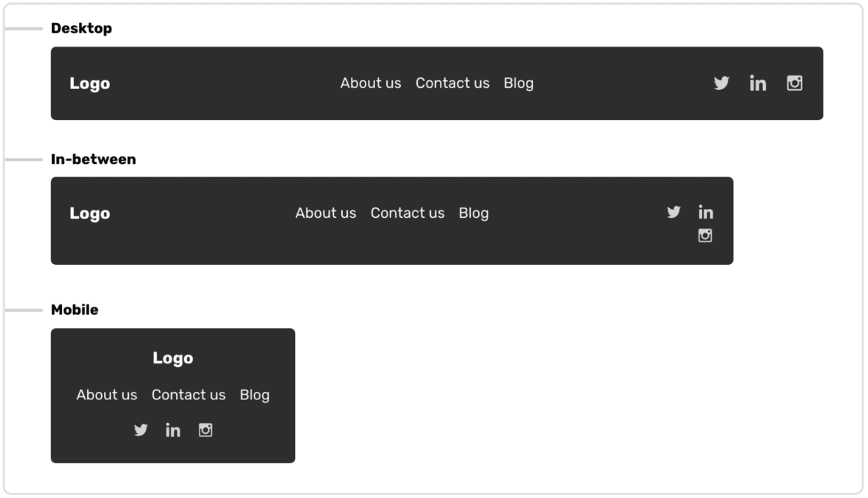Click the Logo in the Desktop navbar

(90, 84)
